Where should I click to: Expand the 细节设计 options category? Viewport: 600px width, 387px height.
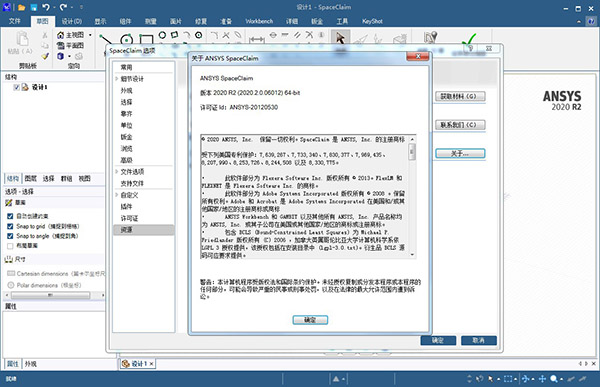(x=117, y=79)
